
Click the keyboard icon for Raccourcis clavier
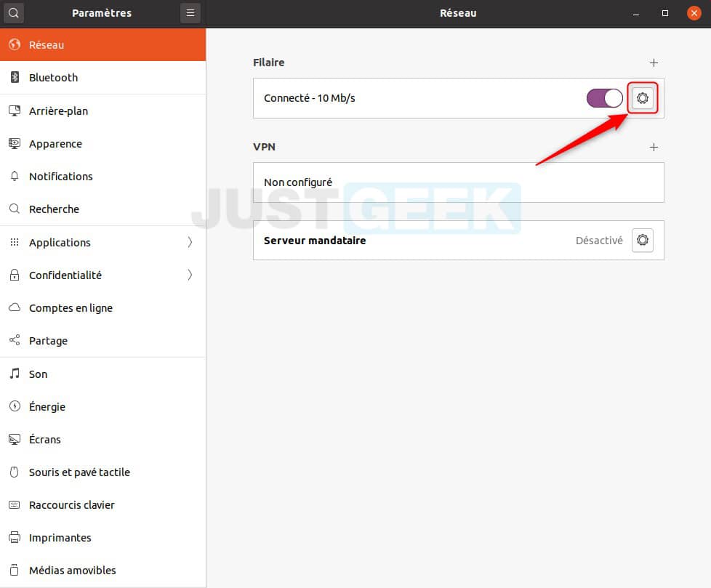coord(15,504)
